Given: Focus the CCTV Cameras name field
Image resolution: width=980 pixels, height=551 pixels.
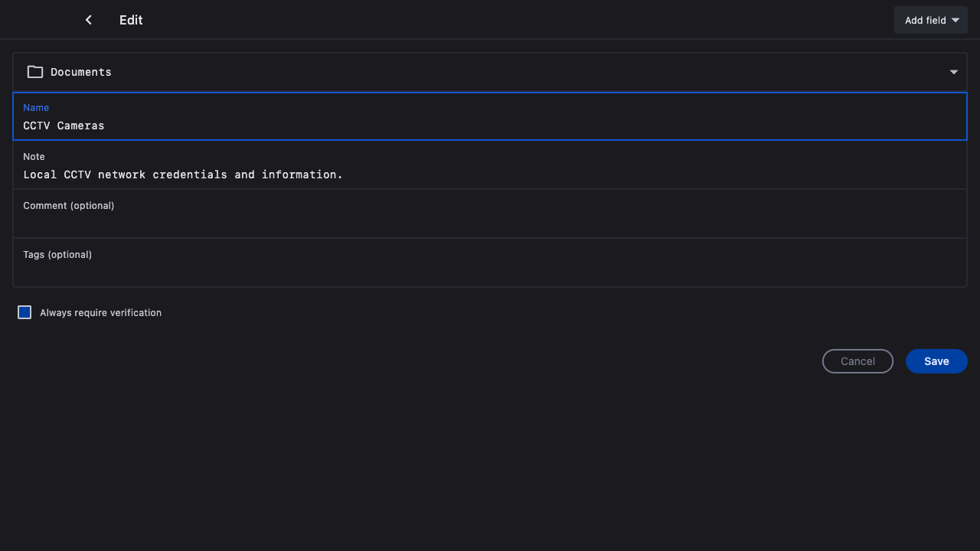Looking at the screenshot, I should pos(490,126).
